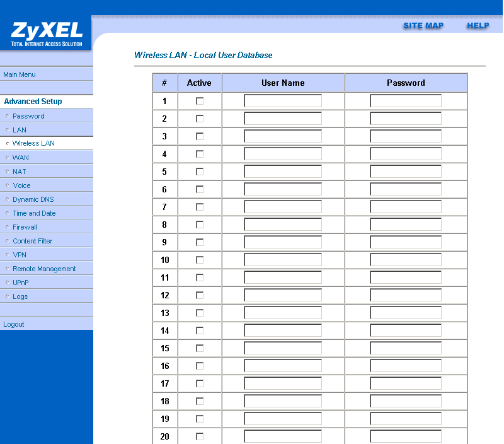Enable Active checkbox for user 2

point(200,119)
